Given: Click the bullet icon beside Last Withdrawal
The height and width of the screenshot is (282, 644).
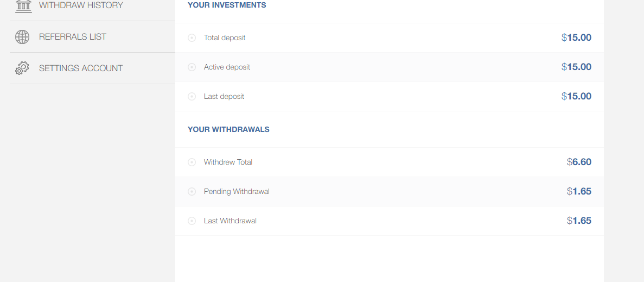Looking at the screenshot, I should (x=192, y=221).
